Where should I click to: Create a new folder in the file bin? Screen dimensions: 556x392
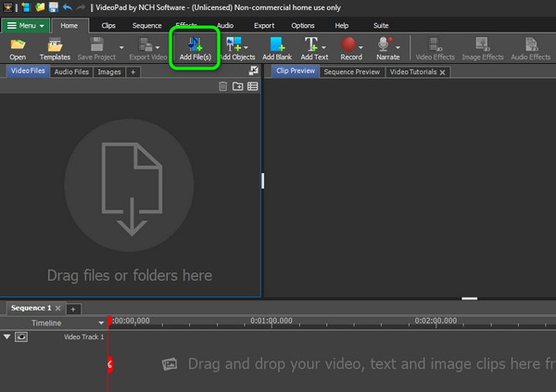click(237, 86)
